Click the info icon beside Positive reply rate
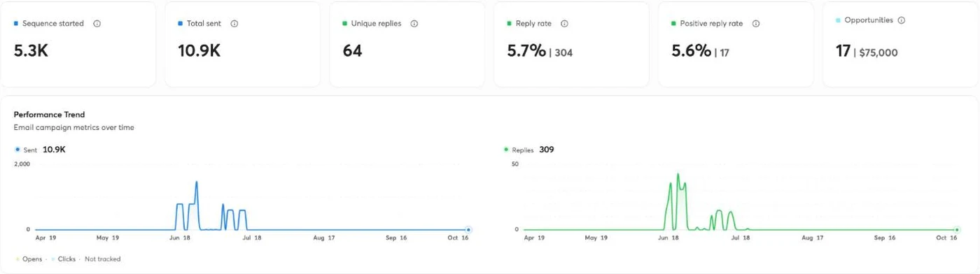This screenshot has height=274, width=980. 756,24
